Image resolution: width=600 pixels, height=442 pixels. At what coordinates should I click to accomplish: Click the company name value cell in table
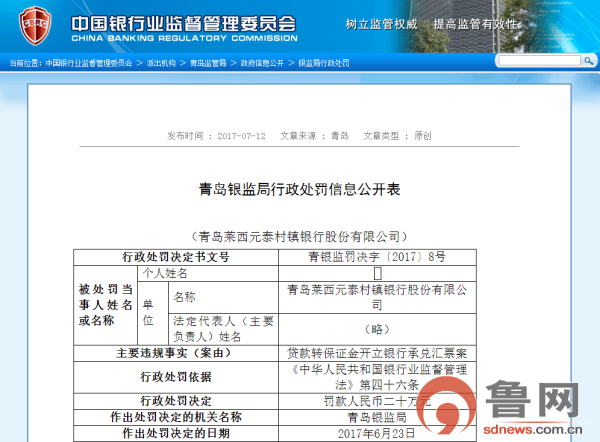[x=377, y=297]
